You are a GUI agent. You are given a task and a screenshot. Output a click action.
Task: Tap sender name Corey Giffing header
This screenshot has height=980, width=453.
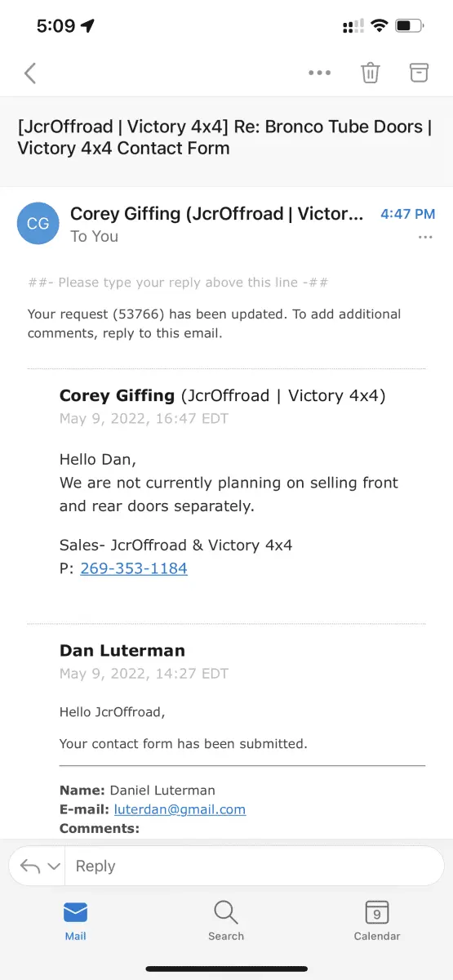pos(217,214)
